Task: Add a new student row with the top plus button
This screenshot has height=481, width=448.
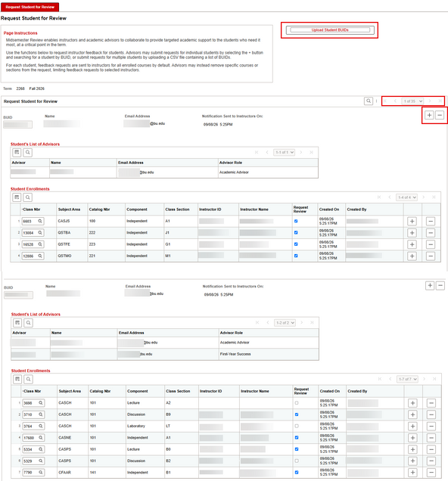Action: click(x=429, y=115)
